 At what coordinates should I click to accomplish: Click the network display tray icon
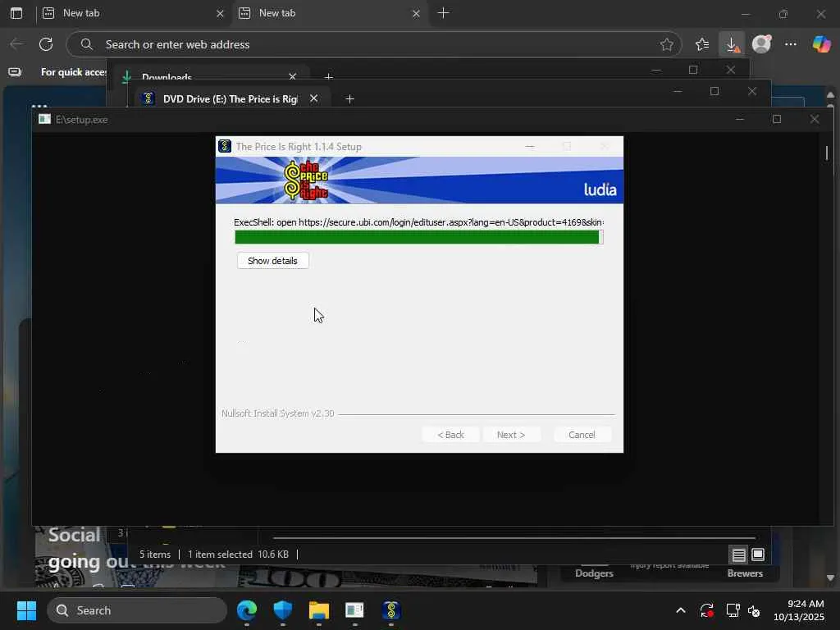tap(733, 610)
